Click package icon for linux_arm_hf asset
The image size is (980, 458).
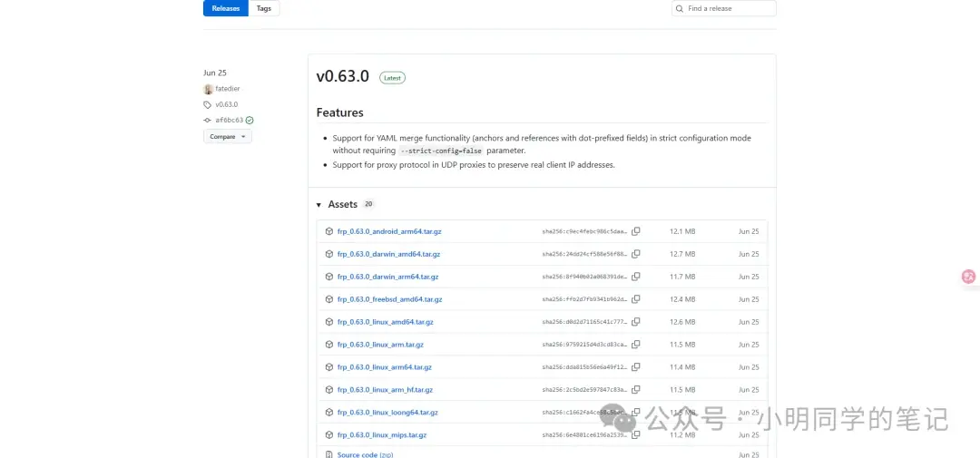(329, 390)
